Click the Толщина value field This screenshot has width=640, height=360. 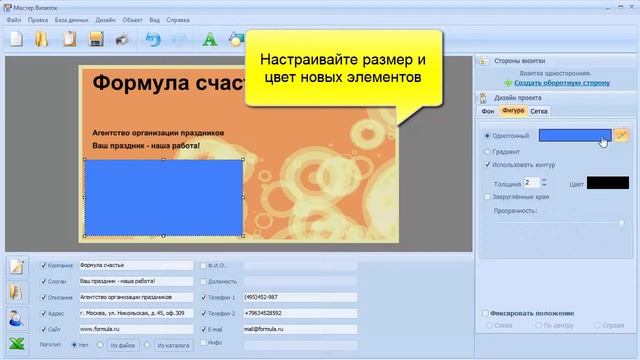(531, 182)
